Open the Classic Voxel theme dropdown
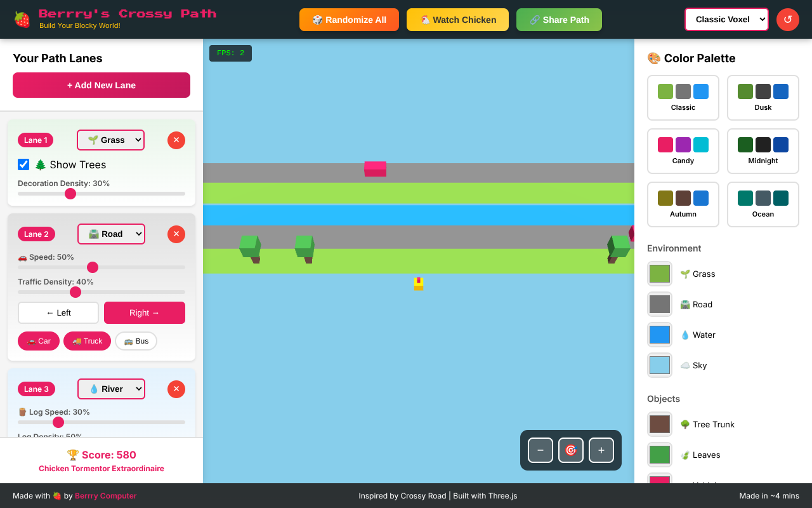This screenshot has height=508, width=812. [726, 19]
